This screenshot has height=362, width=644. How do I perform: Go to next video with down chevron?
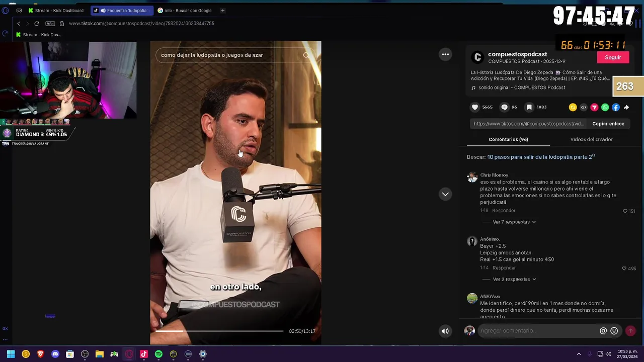coord(445,194)
